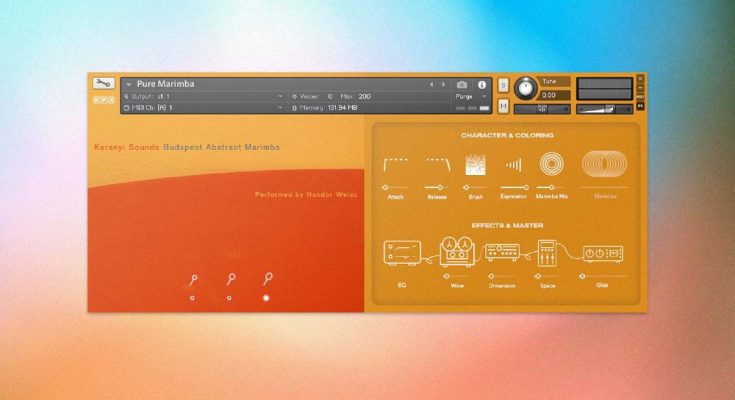Toggle the Solo (S) button

(x=503, y=85)
